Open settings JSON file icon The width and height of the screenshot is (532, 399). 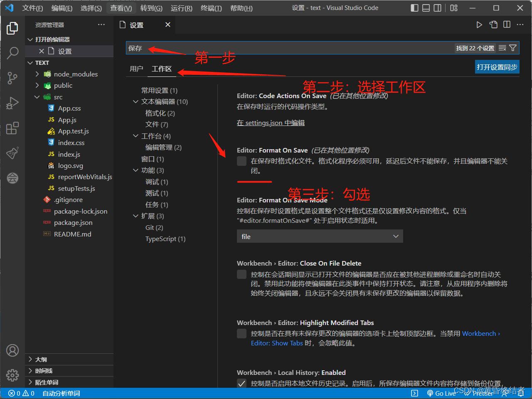pos(493,25)
